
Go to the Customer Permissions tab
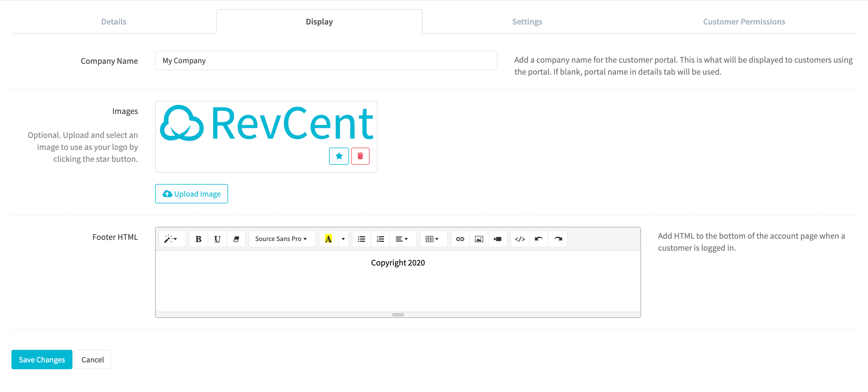point(744,22)
